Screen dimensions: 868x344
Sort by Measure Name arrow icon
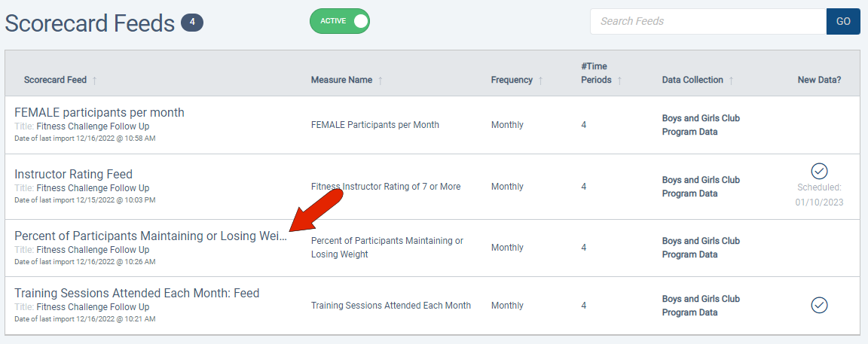tap(381, 81)
